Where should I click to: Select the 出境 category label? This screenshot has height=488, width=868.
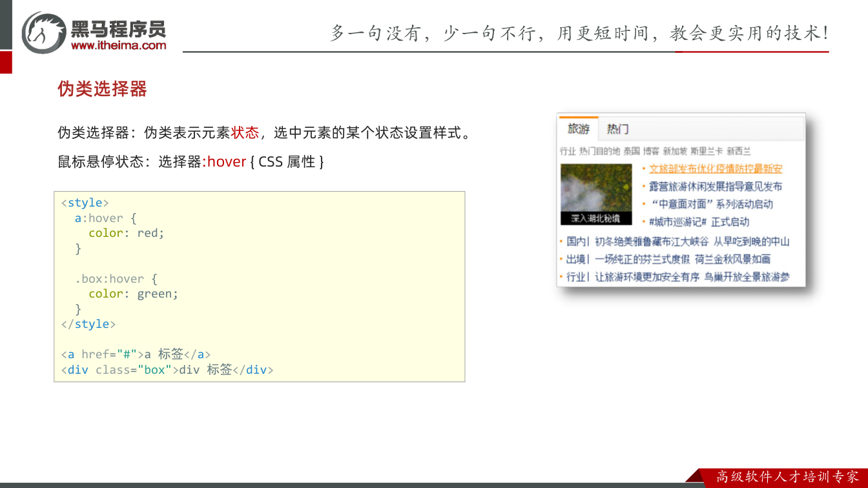tap(576, 259)
